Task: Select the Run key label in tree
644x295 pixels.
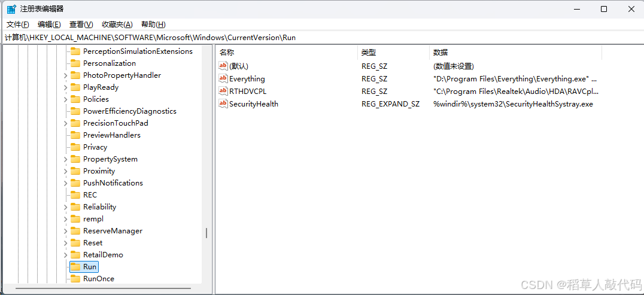Action: [x=90, y=267]
